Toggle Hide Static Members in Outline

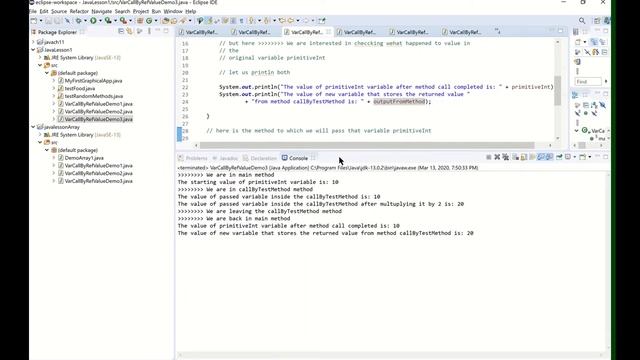click(577, 113)
